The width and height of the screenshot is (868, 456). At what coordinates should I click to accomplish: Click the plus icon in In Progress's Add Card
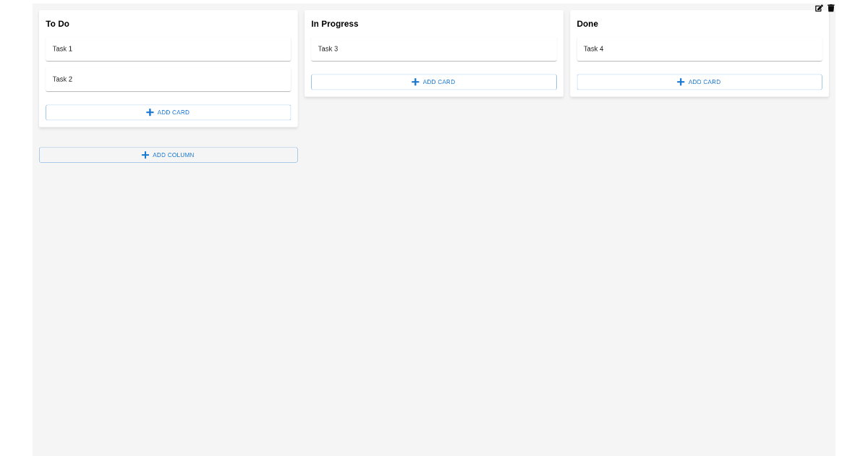415,82
